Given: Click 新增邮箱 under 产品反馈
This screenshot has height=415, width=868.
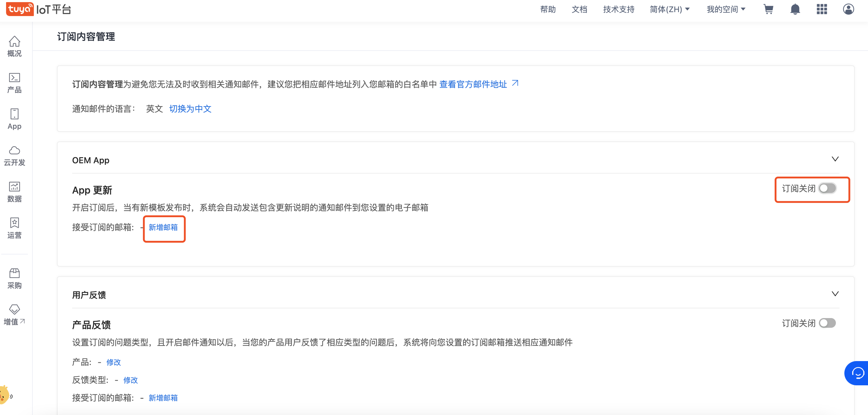Looking at the screenshot, I should point(163,398).
